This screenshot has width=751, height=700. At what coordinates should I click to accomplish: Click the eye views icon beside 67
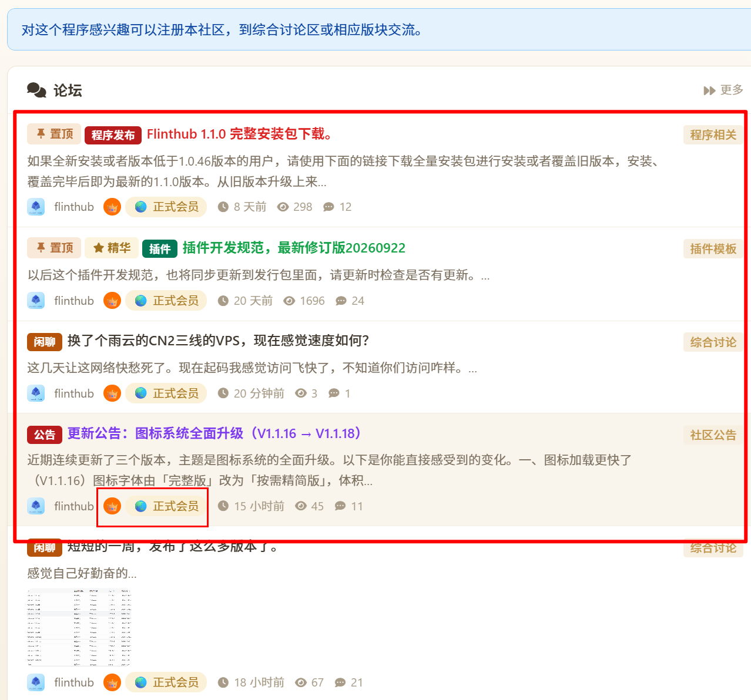tap(301, 682)
